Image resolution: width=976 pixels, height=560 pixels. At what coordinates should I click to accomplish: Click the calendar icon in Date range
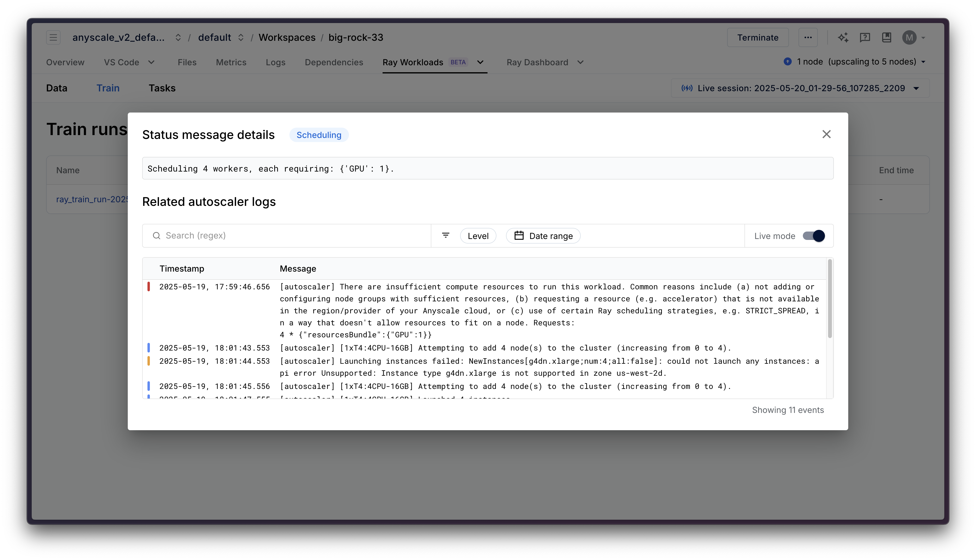(x=519, y=235)
